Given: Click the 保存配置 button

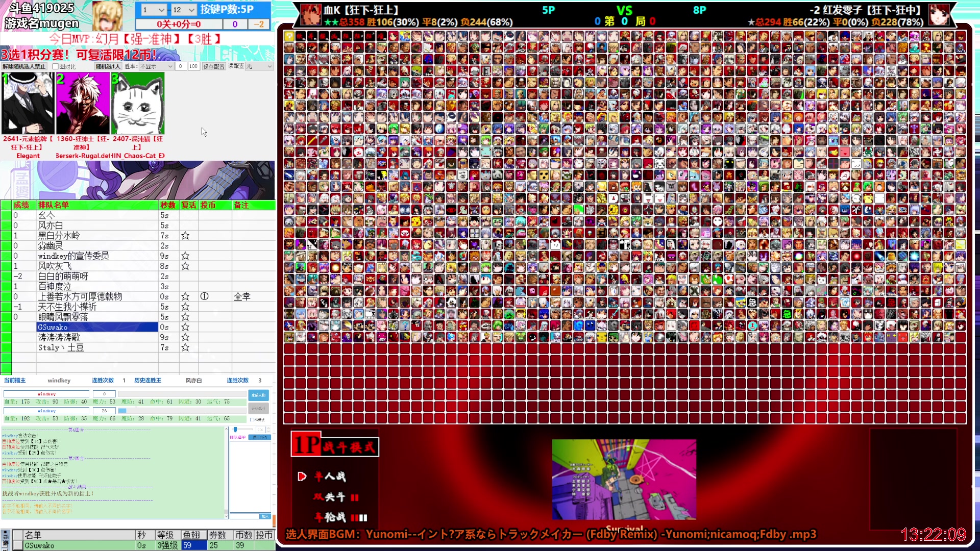Looking at the screenshot, I should pos(214,67).
